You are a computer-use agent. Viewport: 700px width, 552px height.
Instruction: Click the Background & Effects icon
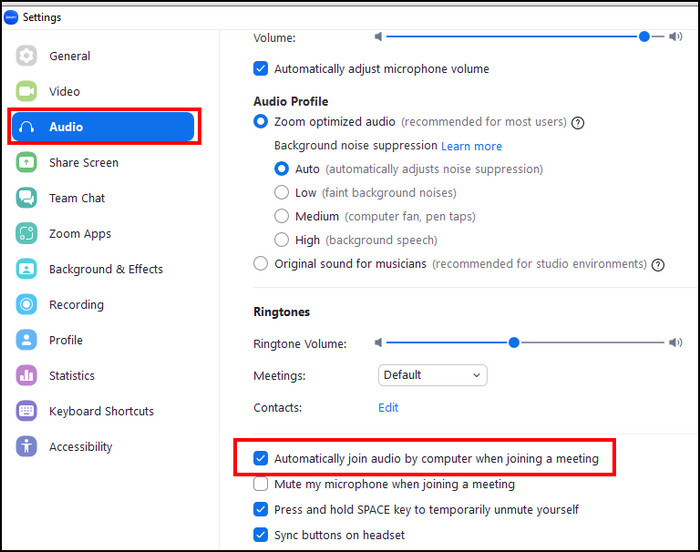tap(26, 269)
